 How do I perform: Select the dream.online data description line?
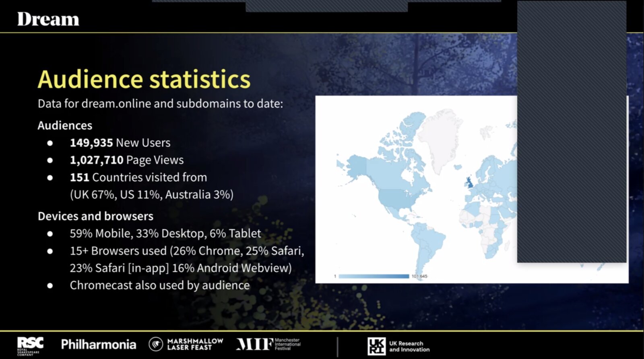160,104
